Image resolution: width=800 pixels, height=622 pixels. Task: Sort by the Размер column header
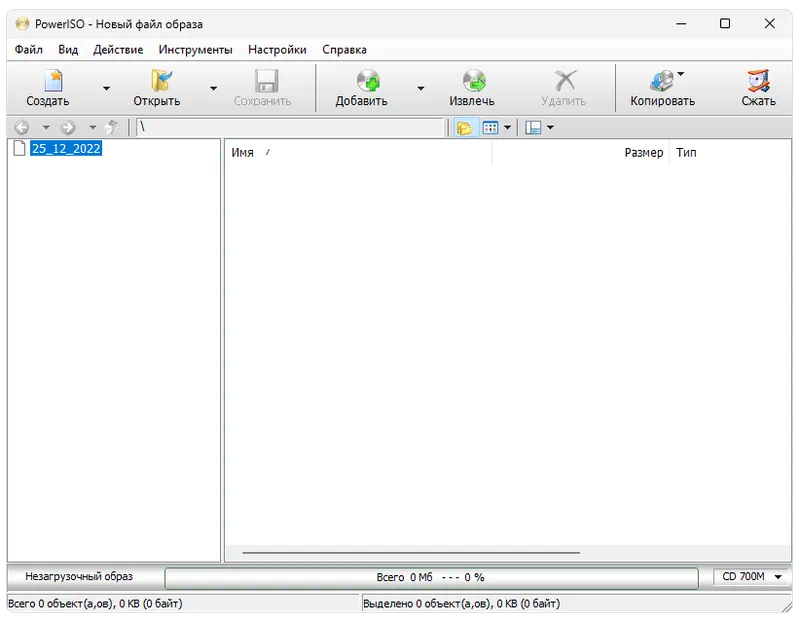click(x=581, y=153)
